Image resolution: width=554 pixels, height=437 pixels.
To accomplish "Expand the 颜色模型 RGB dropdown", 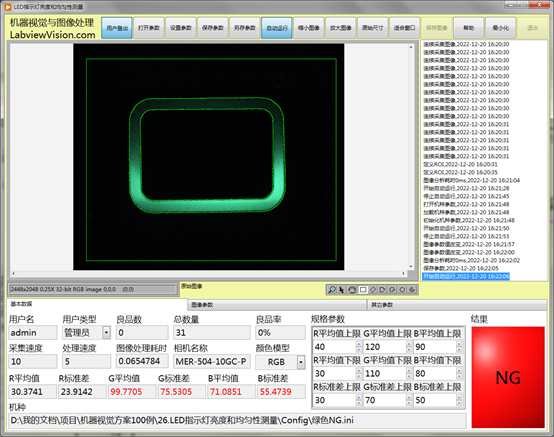I will point(301,362).
